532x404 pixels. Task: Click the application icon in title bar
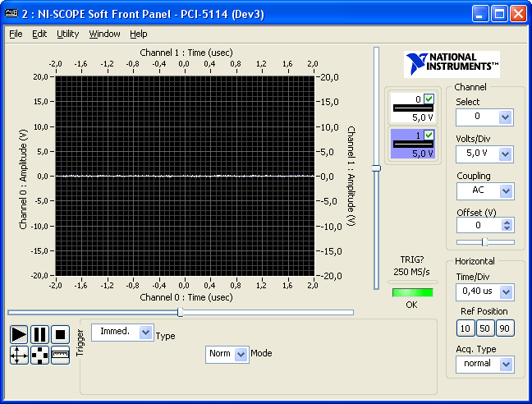click(11, 14)
